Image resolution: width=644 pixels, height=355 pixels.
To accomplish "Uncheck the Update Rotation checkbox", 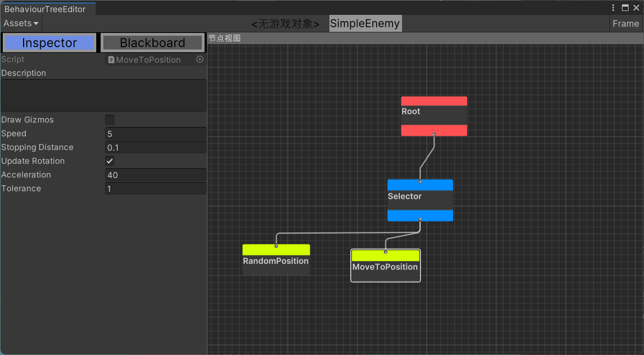I will click(x=110, y=161).
